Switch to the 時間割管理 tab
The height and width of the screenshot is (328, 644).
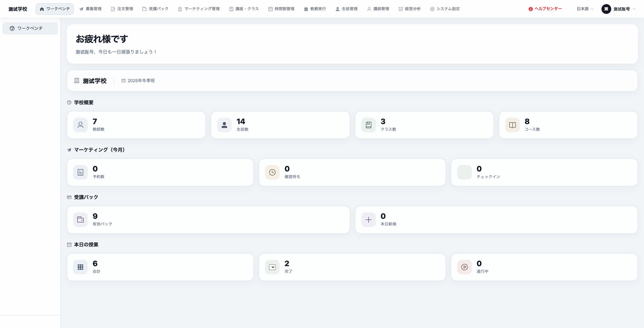281,9
